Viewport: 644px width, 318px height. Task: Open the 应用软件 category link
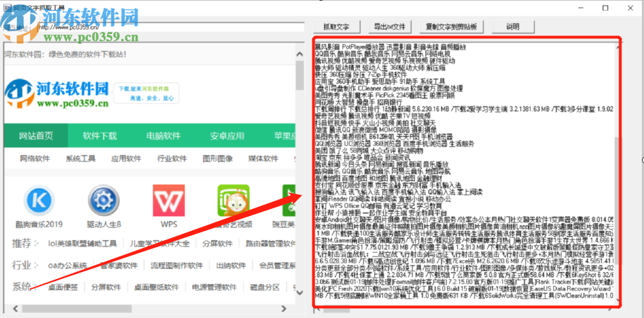tap(126, 159)
